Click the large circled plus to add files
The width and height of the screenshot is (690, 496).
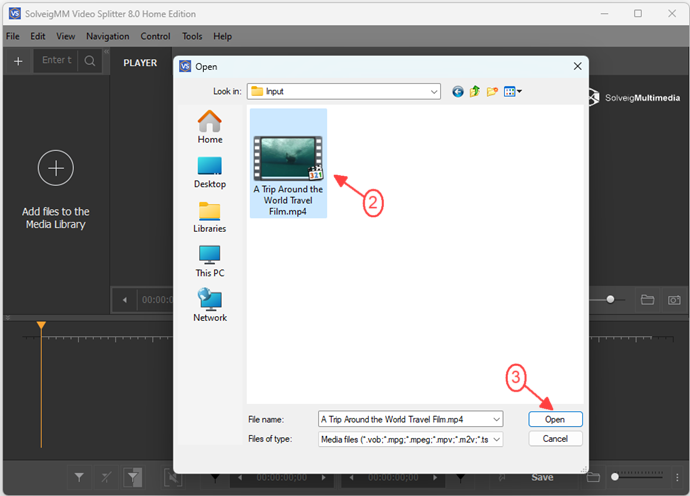(x=55, y=168)
